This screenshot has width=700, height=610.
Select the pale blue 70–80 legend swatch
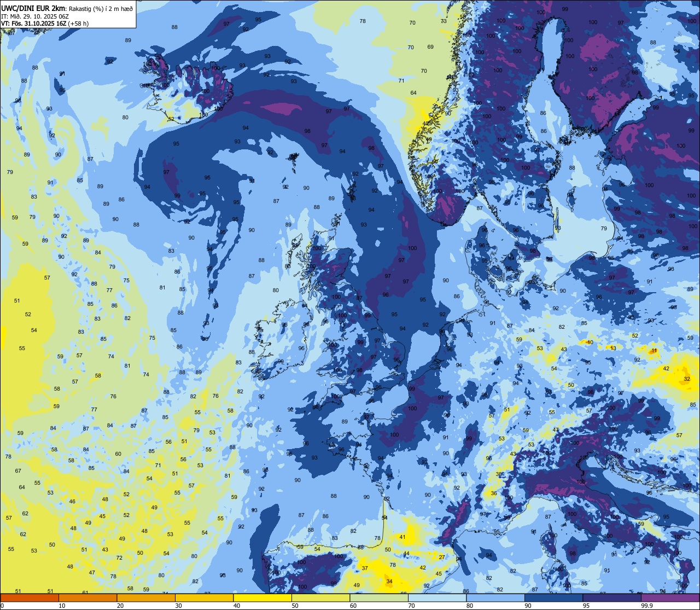point(437,597)
